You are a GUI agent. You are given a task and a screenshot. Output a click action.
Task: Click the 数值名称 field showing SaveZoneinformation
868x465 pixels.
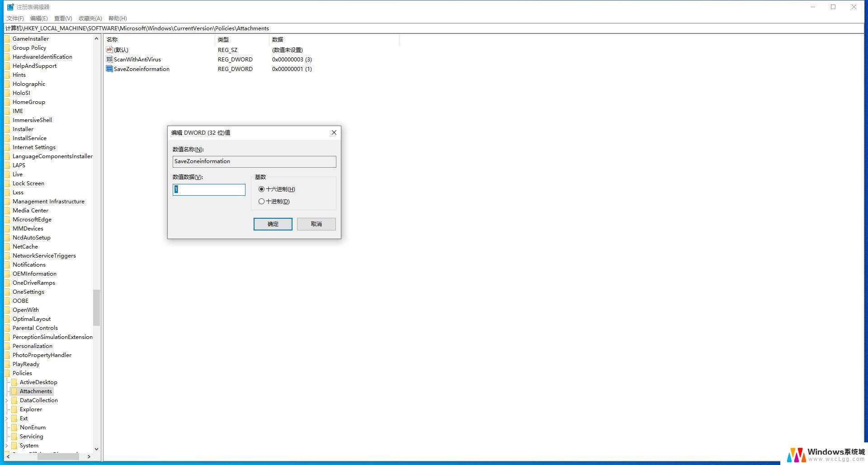coord(254,162)
